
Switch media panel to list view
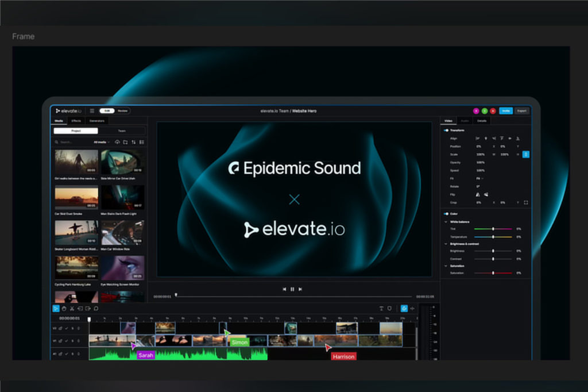click(142, 142)
